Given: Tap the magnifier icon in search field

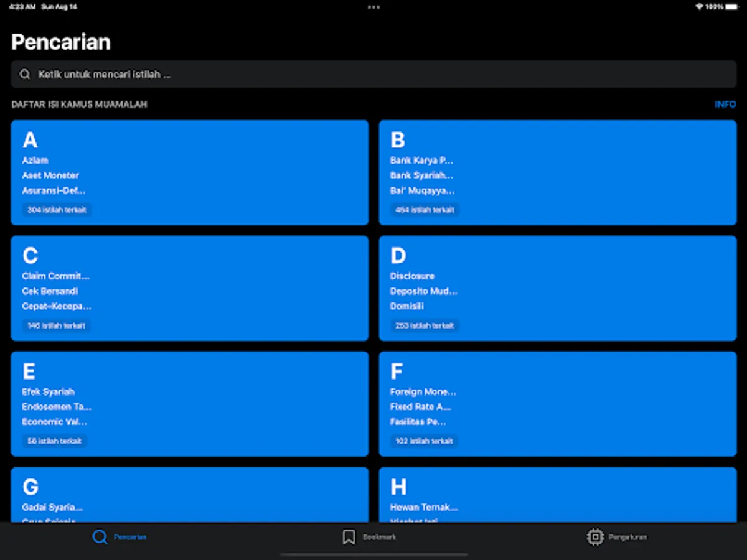Looking at the screenshot, I should coord(25,75).
